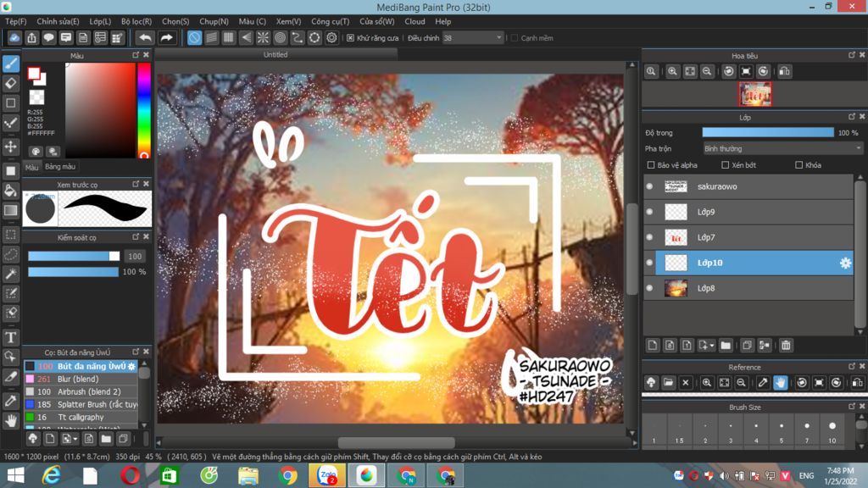Viewport: 868px width, 488px height.
Task: Switch to the Bảng màu palette tab
Action: [x=60, y=167]
